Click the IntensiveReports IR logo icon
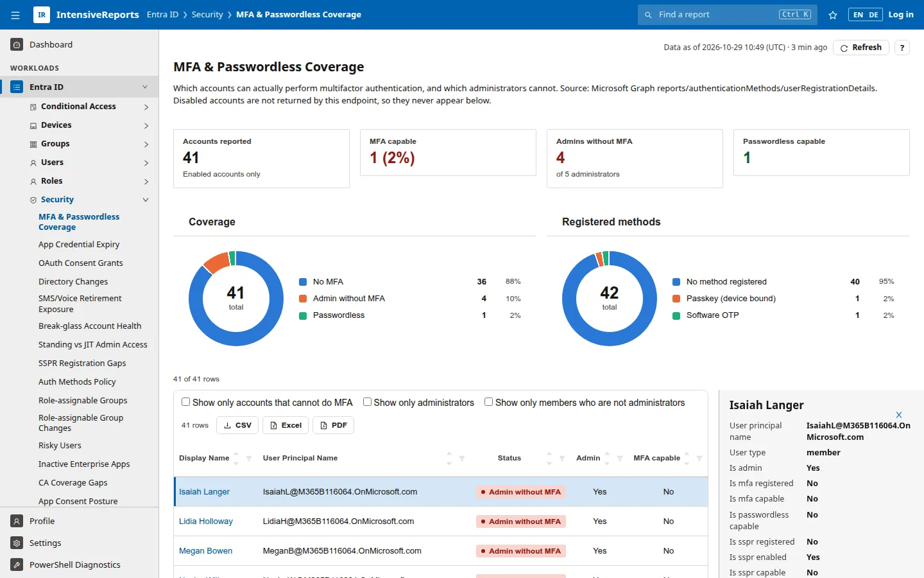This screenshot has width=924, height=578. click(42, 15)
